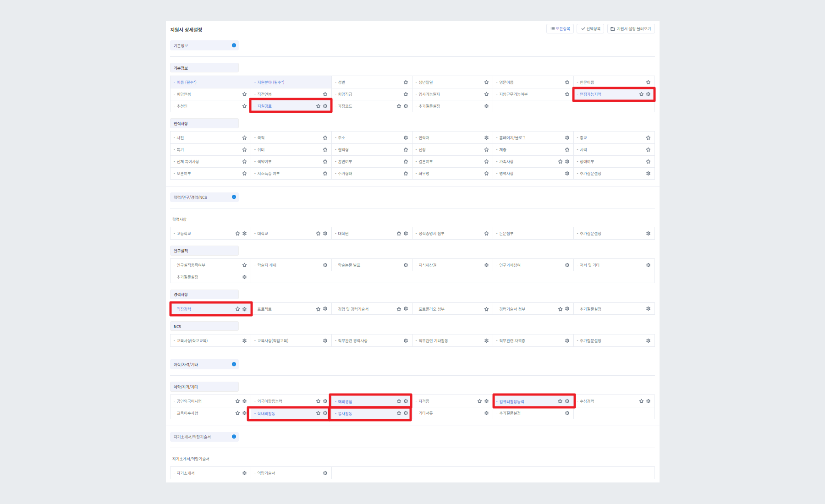This screenshot has width=825, height=504.
Task: Click the gear icon for 해외경험
Action: pyautogui.click(x=406, y=401)
